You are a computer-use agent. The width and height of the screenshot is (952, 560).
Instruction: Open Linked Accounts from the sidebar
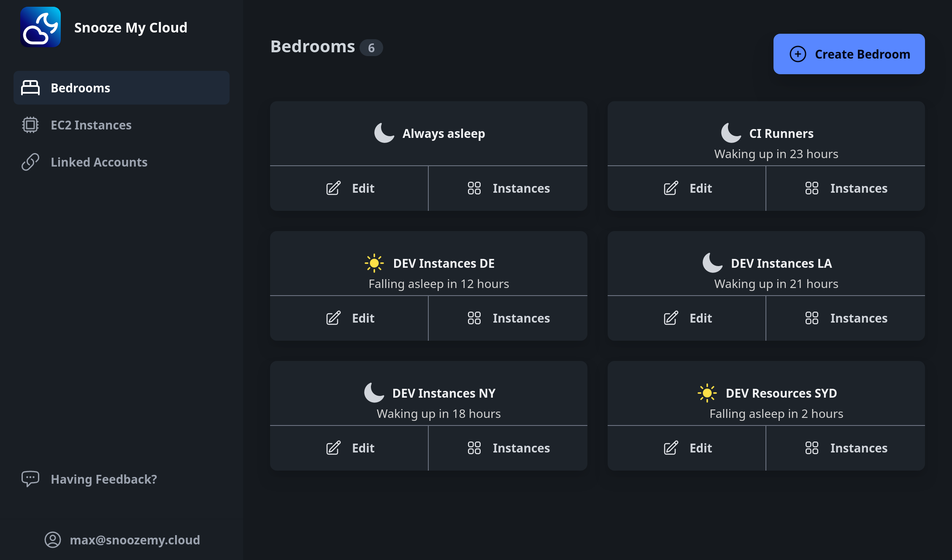point(99,162)
